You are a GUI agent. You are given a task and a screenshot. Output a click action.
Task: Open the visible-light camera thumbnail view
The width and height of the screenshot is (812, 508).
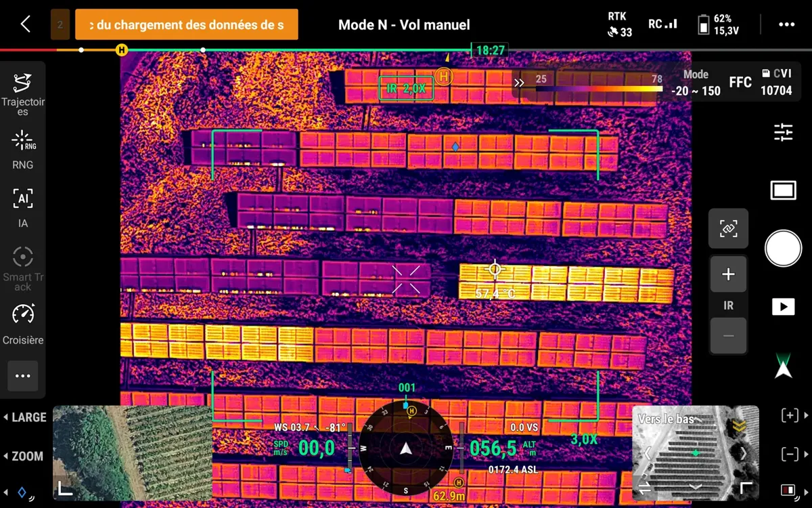pyautogui.click(x=133, y=452)
